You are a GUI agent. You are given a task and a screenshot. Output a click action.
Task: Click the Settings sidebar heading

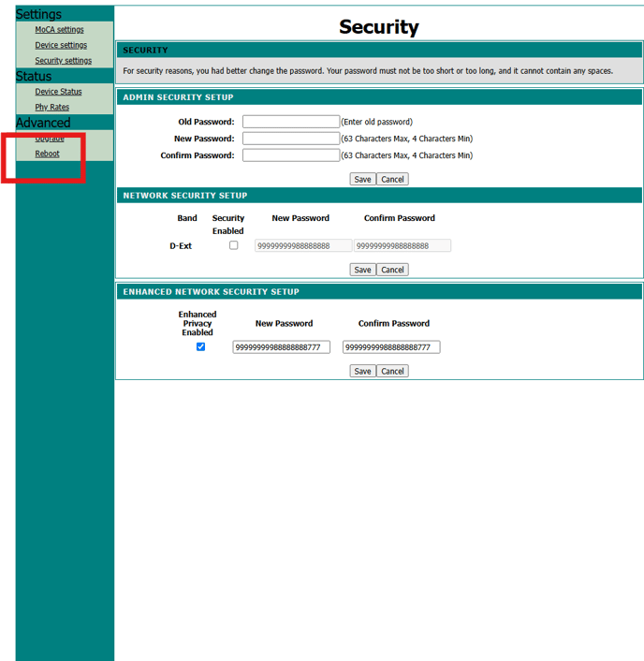click(38, 14)
